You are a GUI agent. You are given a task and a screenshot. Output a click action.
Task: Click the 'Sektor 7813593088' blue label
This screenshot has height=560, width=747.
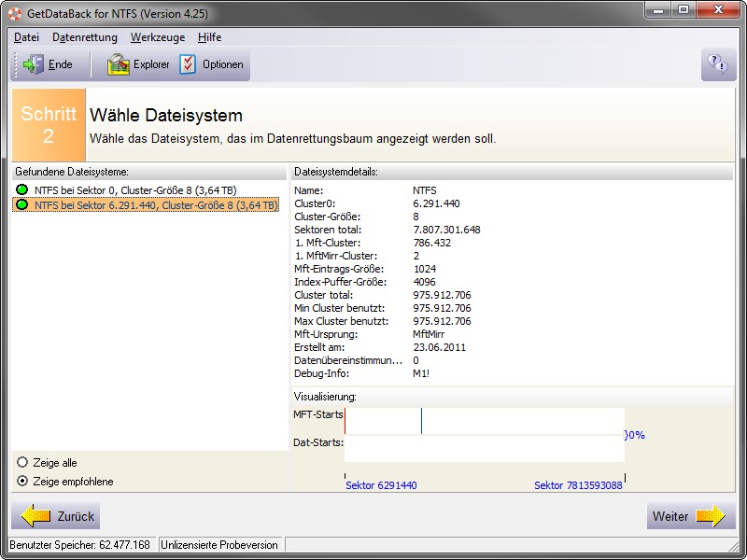[x=578, y=485]
